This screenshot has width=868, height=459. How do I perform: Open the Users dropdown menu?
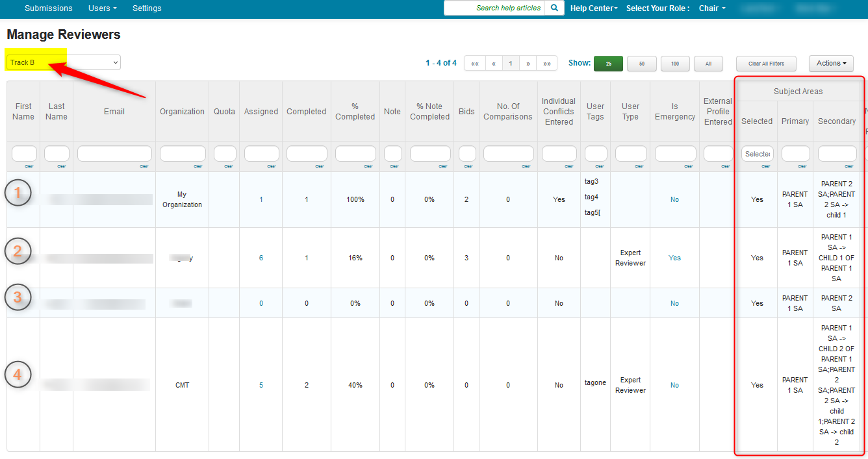tap(103, 8)
